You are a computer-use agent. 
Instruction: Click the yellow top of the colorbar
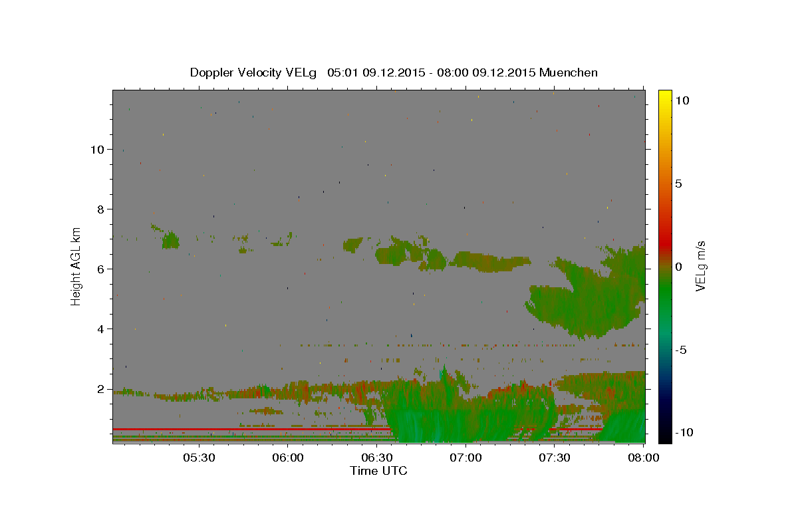pos(665,96)
